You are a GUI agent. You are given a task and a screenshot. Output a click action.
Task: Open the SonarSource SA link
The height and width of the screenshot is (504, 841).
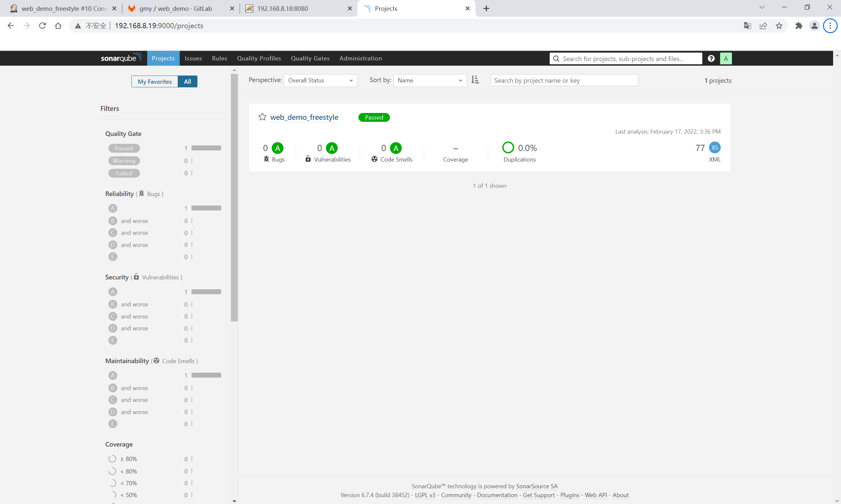point(536,486)
